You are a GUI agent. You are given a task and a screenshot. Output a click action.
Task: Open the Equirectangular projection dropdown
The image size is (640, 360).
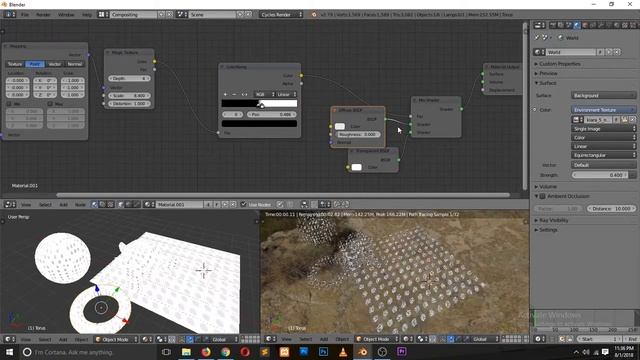[603, 155]
